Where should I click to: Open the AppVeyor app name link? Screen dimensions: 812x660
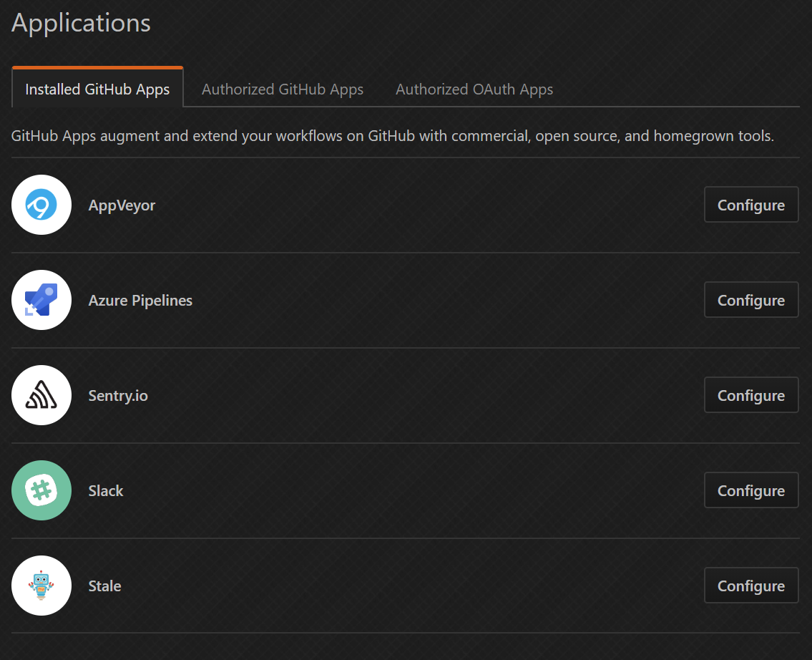pyautogui.click(x=122, y=205)
